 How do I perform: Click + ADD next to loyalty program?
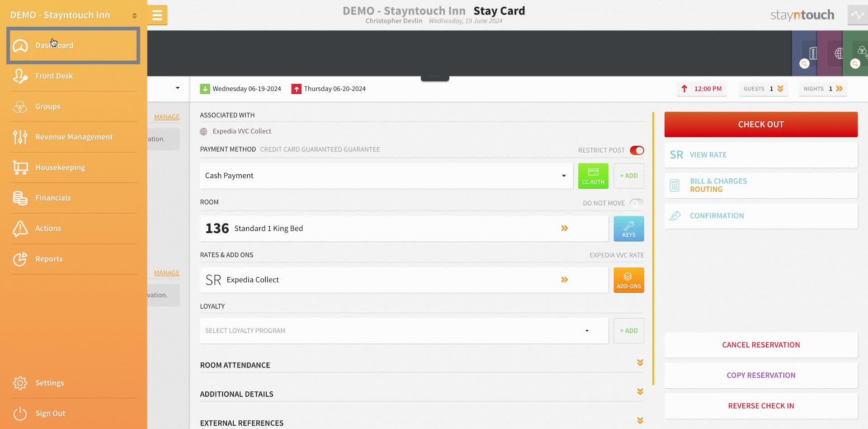tap(629, 331)
